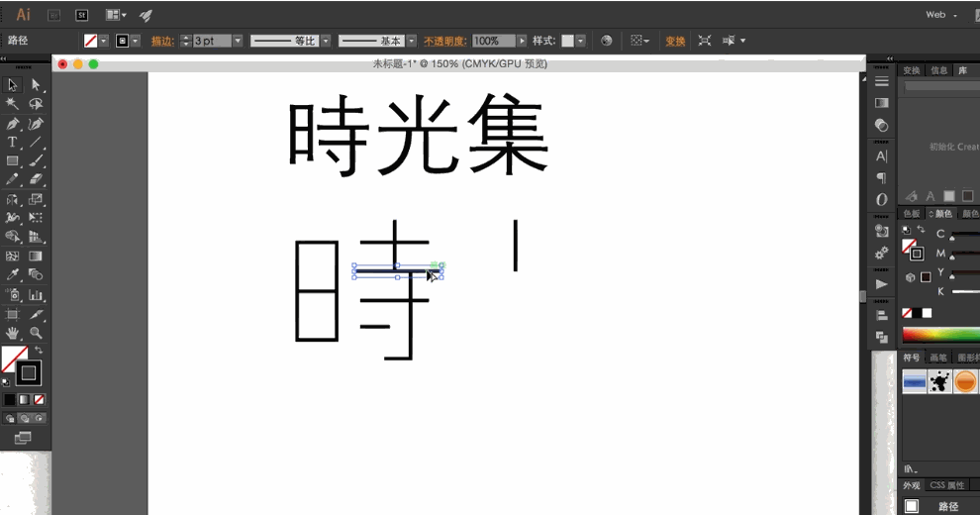Select the Zoom tool
Screen dimensions: 980x515
coord(36,333)
